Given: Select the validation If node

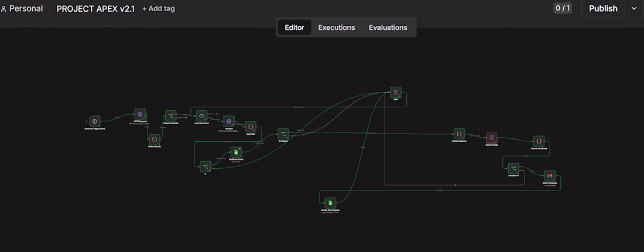Looking at the screenshot, I should click(513, 169).
